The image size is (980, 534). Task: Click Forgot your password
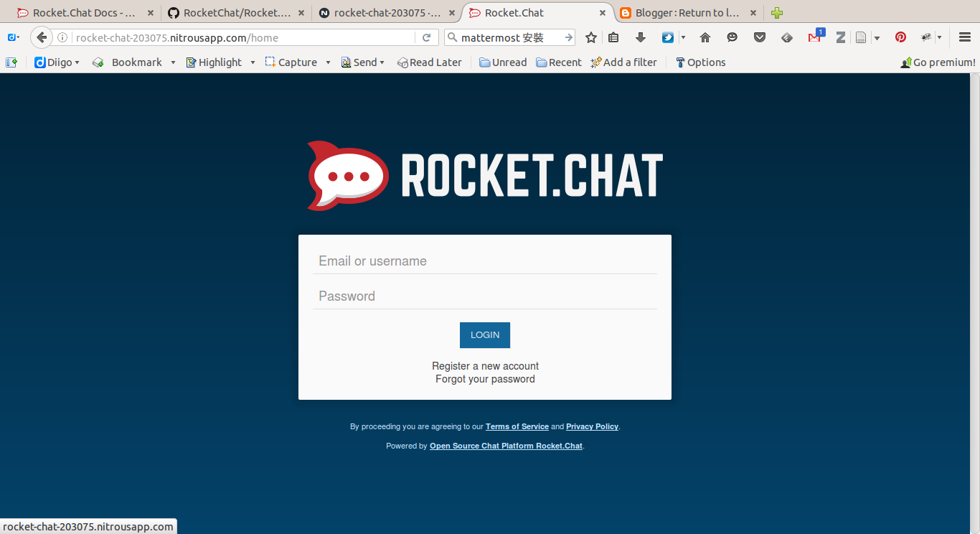tap(485, 379)
